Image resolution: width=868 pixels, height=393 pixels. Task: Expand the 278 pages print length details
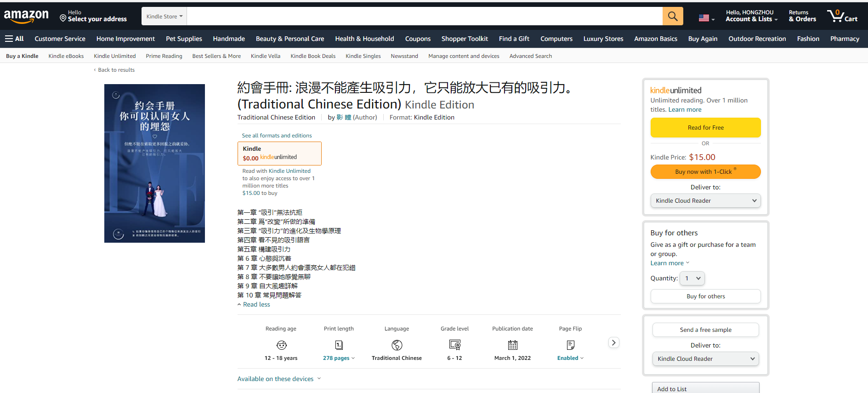click(339, 358)
